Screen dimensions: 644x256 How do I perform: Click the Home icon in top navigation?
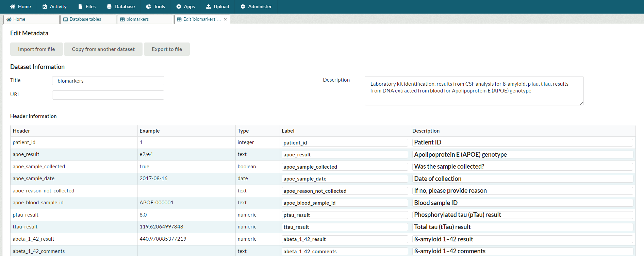click(13, 6)
